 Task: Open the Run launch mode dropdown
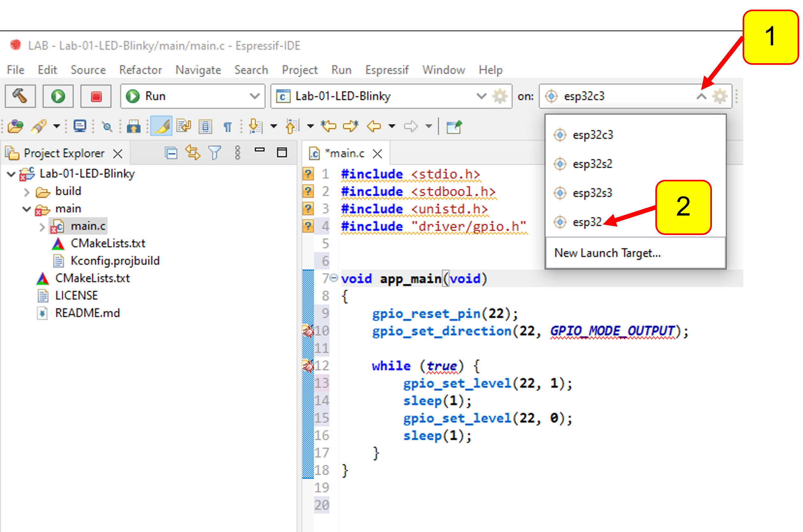click(x=254, y=96)
